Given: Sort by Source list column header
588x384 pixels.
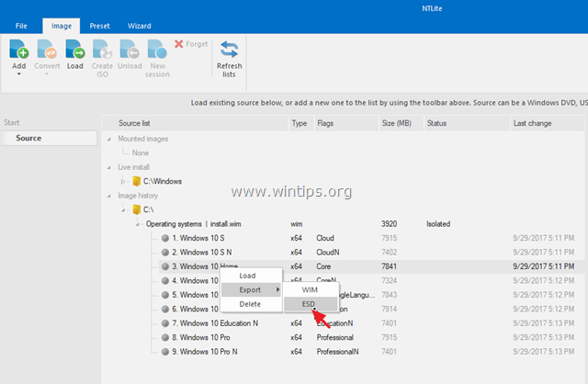Looking at the screenshot, I should pos(195,123).
